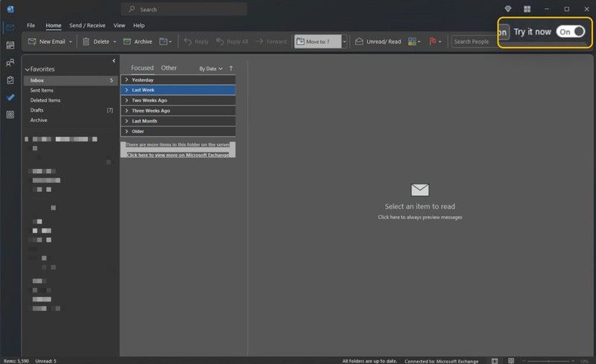
Task: Click the premium diamond icon
Action: 508,9
